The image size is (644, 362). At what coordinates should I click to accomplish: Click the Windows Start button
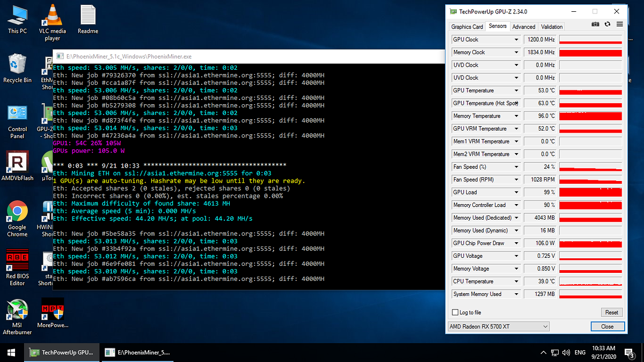(11, 352)
